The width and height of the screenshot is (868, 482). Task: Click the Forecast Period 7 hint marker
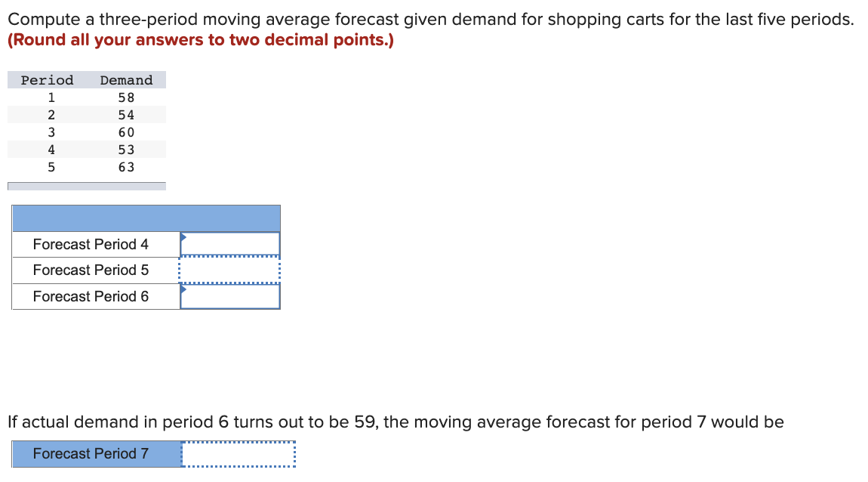coord(184,446)
